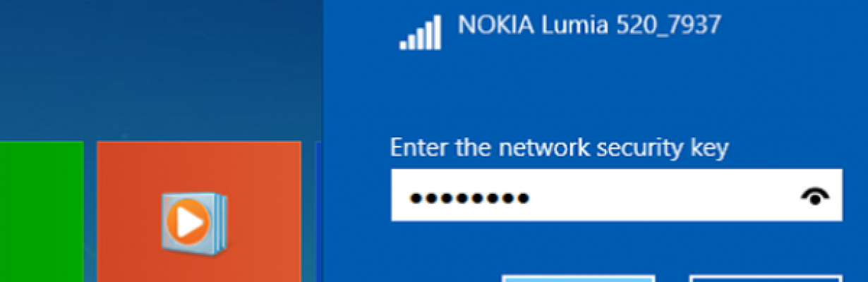Click the 'Enter the network security key' label
Image resolution: width=868 pixels, height=282 pixels.
(560, 149)
